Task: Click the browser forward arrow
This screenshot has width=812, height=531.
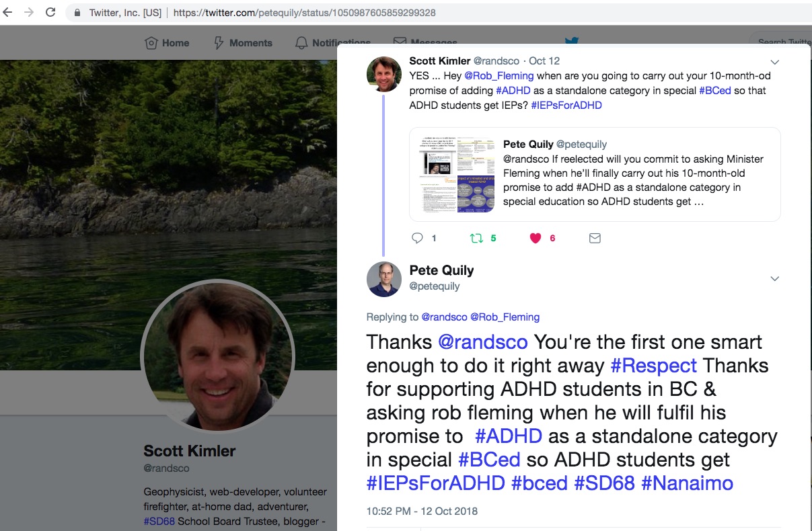Action: (28, 12)
